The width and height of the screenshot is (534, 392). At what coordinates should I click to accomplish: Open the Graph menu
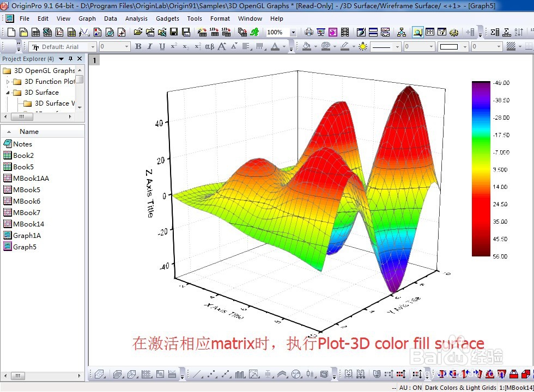[87, 19]
